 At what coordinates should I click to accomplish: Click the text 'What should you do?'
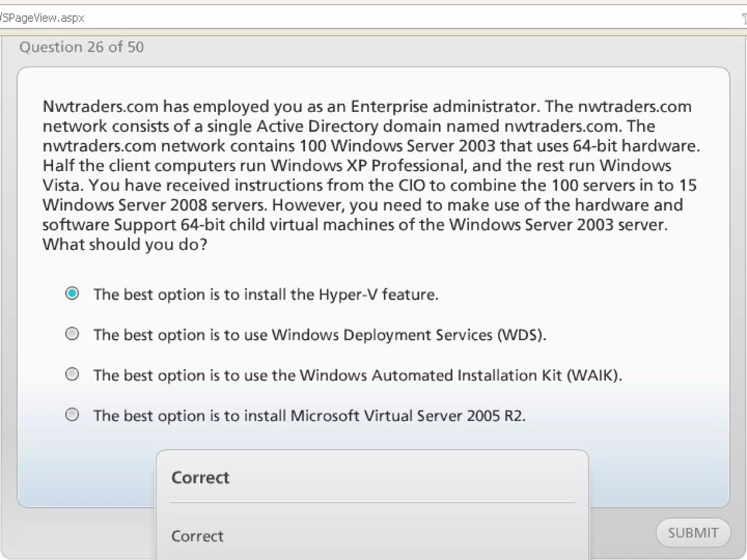125,244
